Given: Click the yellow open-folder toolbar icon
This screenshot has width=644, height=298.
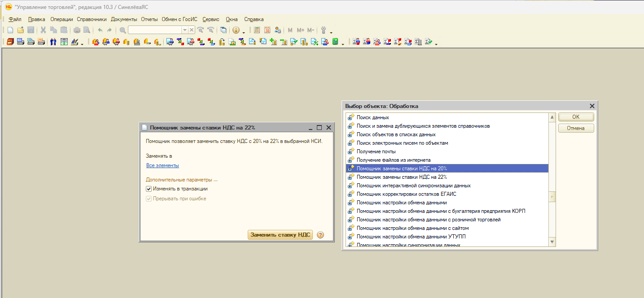Looking at the screenshot, I should click(21, 30).
